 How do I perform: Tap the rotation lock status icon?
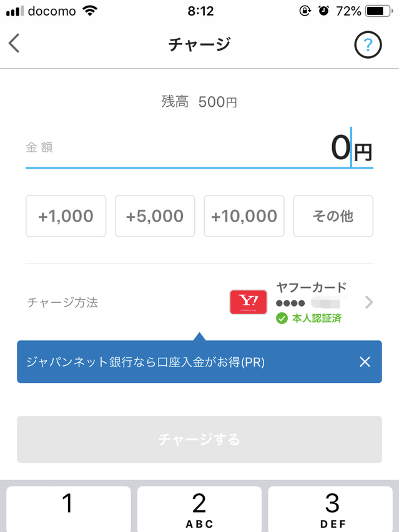(x=305, y=11)
